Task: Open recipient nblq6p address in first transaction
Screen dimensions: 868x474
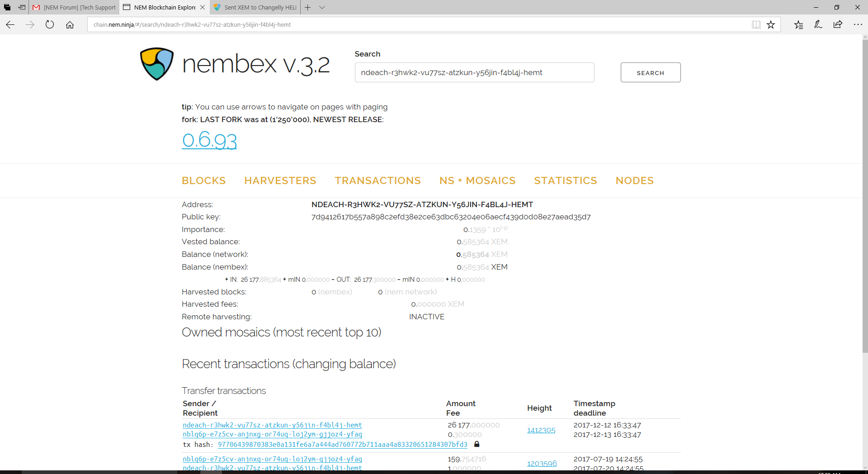Action: click(272, 434)
